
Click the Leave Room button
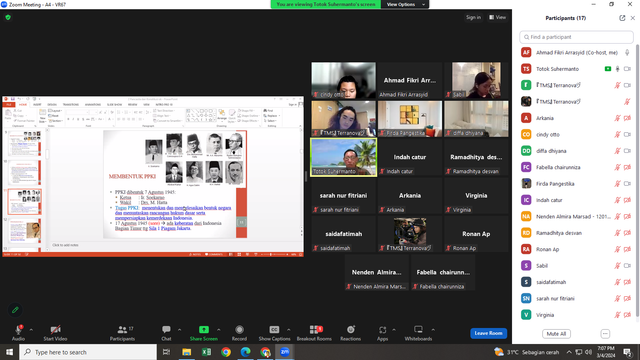point(488,333)
